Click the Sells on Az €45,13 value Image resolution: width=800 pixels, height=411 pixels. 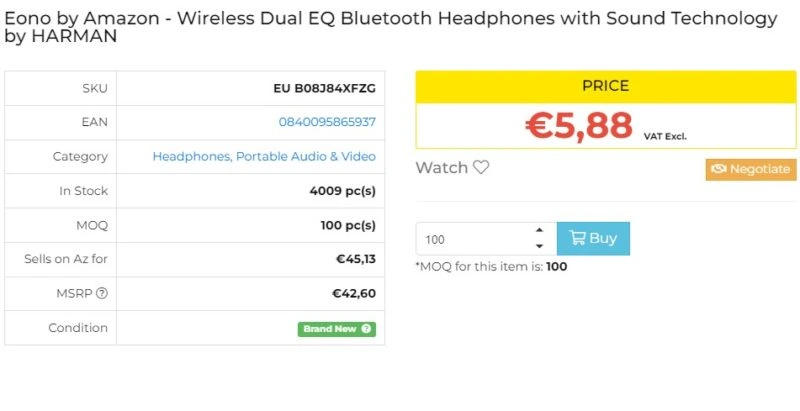click(355, 259)
